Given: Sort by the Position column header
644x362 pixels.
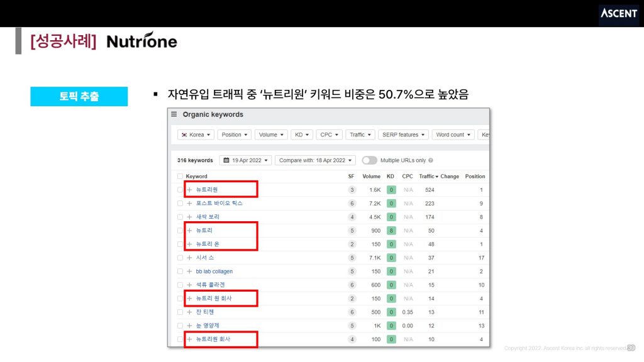Looking at the screenshot, I should point(475,177).
